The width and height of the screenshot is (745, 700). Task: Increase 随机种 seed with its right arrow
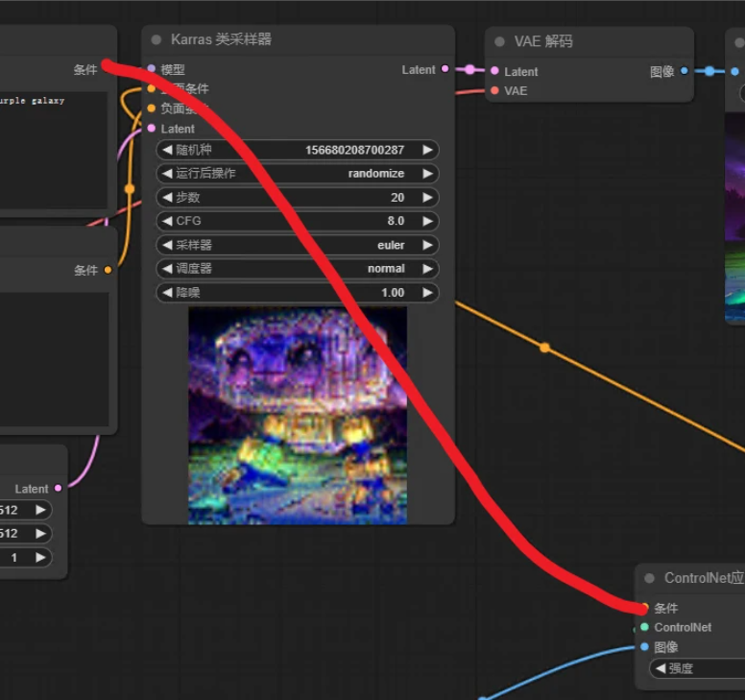tap(427, 150)
